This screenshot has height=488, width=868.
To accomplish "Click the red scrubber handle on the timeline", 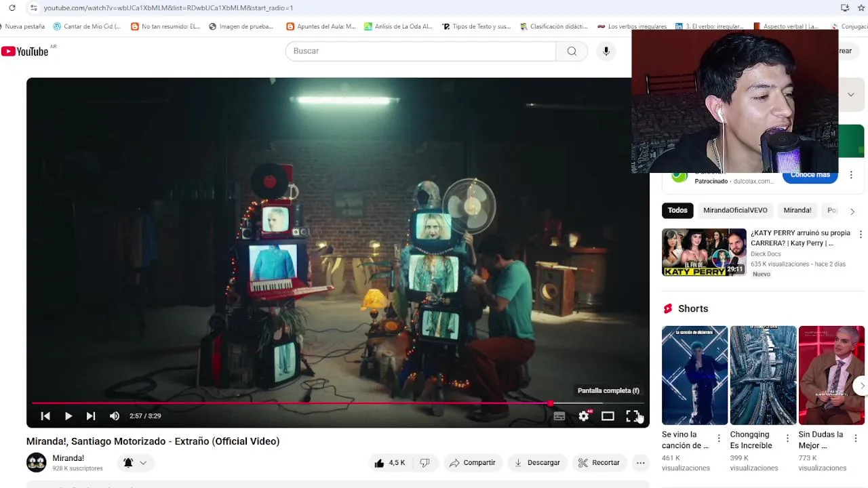I will [551, 403].
